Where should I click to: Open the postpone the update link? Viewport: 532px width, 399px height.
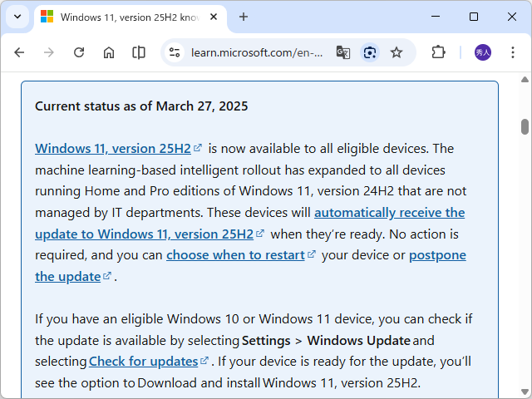pyautogui.click(x=438, y=255)
